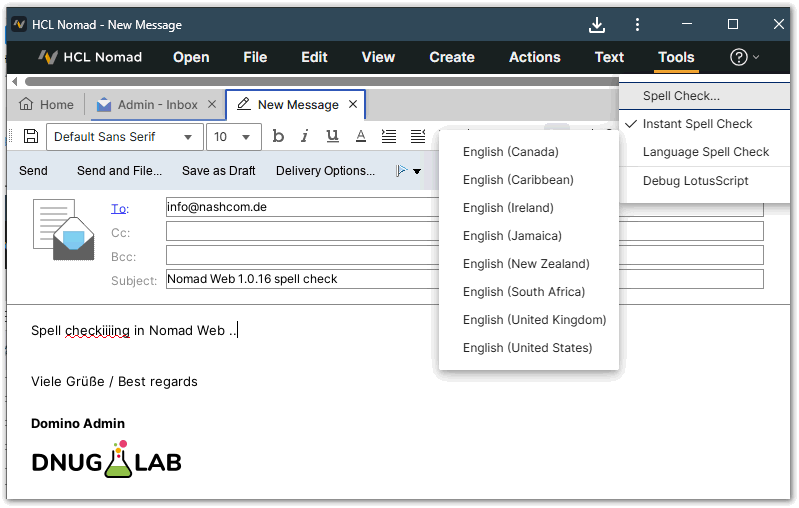Open the text color tool
The width and height of the screenshot is (799, 508).
361,136
